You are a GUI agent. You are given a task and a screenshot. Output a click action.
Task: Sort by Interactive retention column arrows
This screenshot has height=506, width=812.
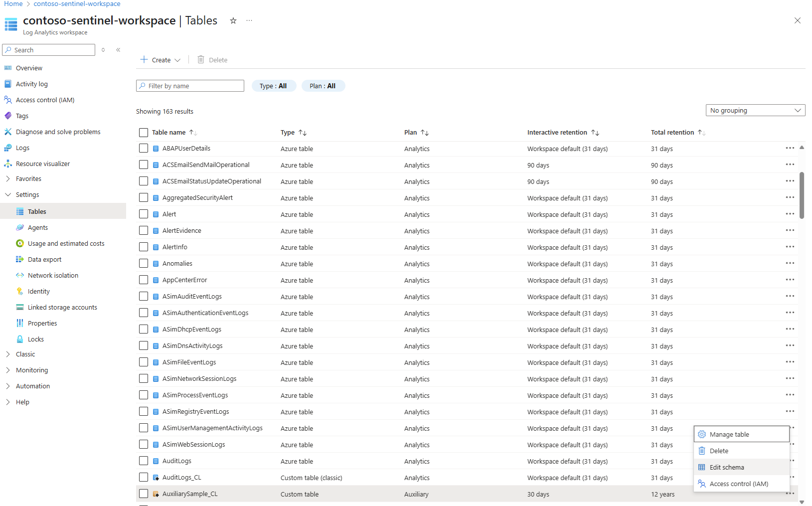(595, 133)
